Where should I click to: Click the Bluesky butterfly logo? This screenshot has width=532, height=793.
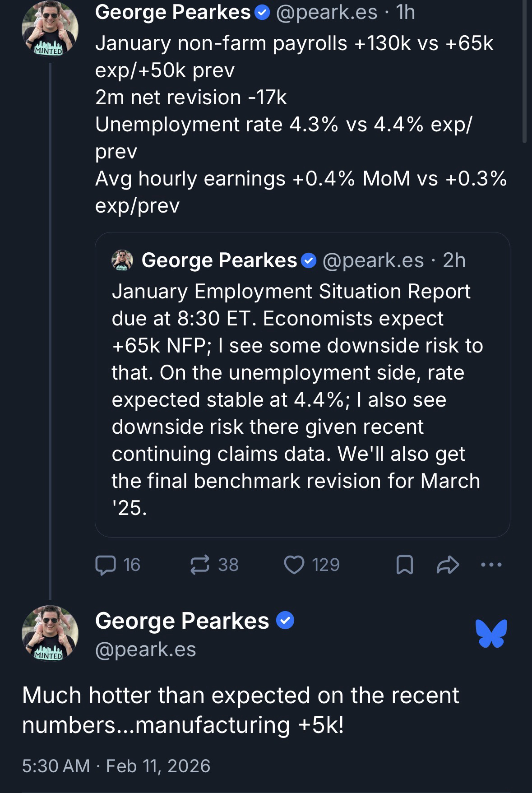(491, 633)
